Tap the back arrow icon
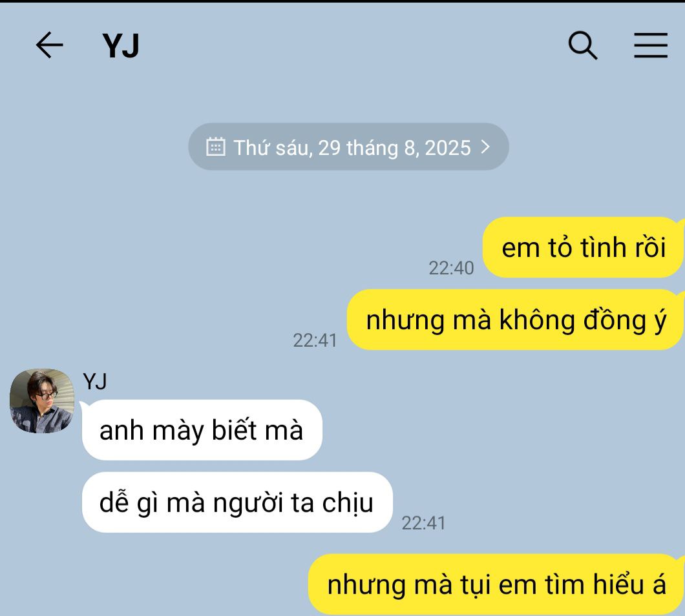The height and width of the screenshot is (616, 685). [49, 45]
